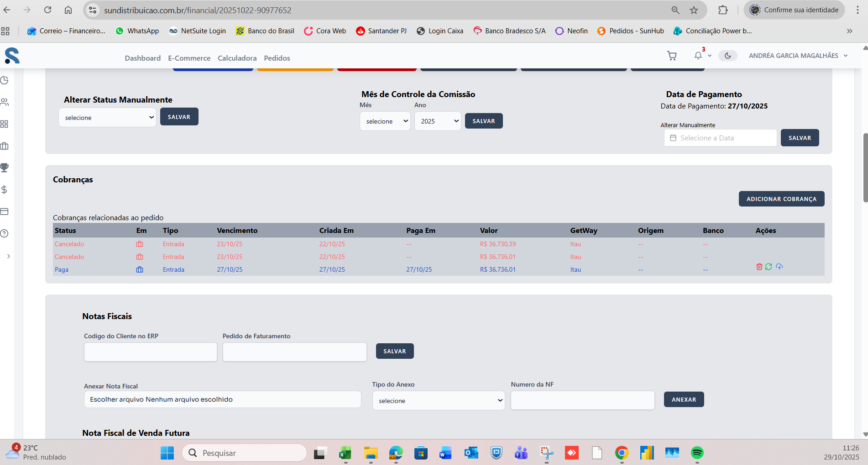
Task: Click the Selecione a Data field
Action: tap(720, 138)
